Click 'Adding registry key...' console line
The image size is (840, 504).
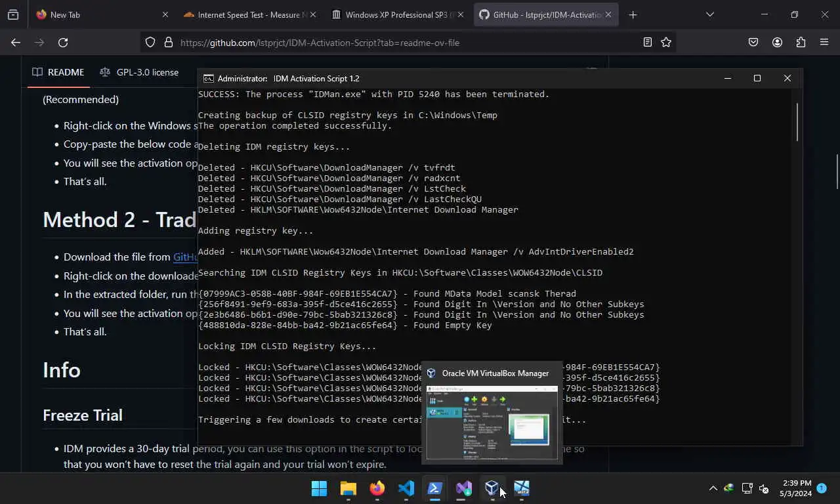click(255, 230)
